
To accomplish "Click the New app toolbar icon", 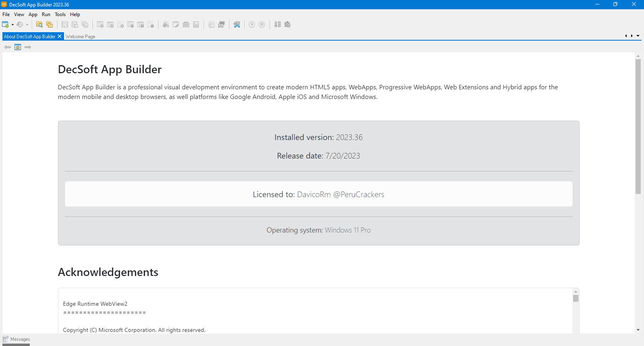I will 5,25.
